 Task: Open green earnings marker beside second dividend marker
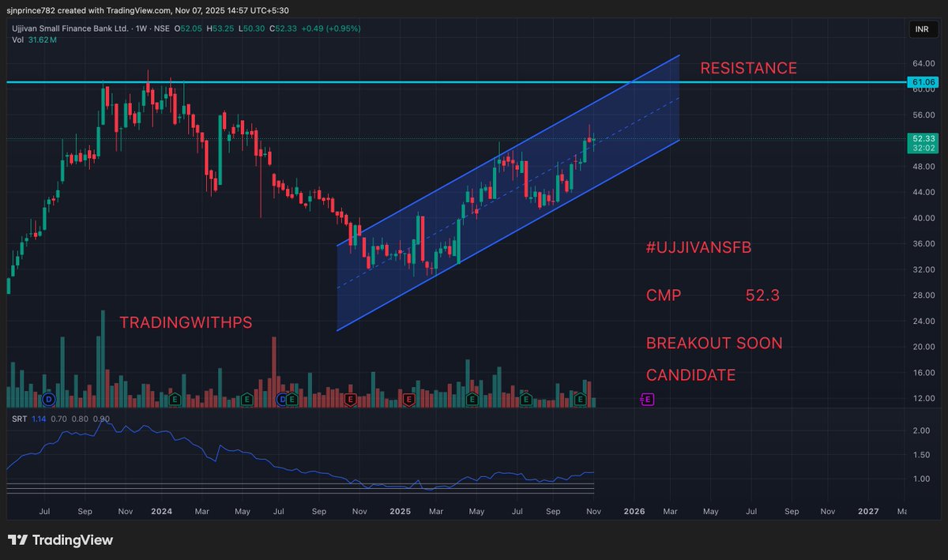292,400
